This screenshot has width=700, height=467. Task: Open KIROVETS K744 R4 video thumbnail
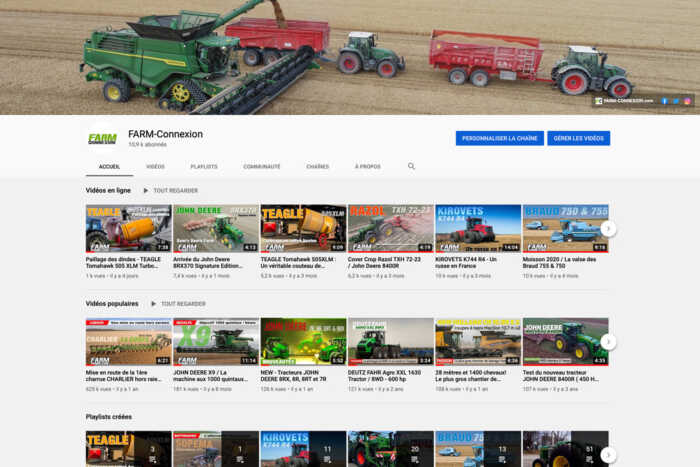pos(478,229)
